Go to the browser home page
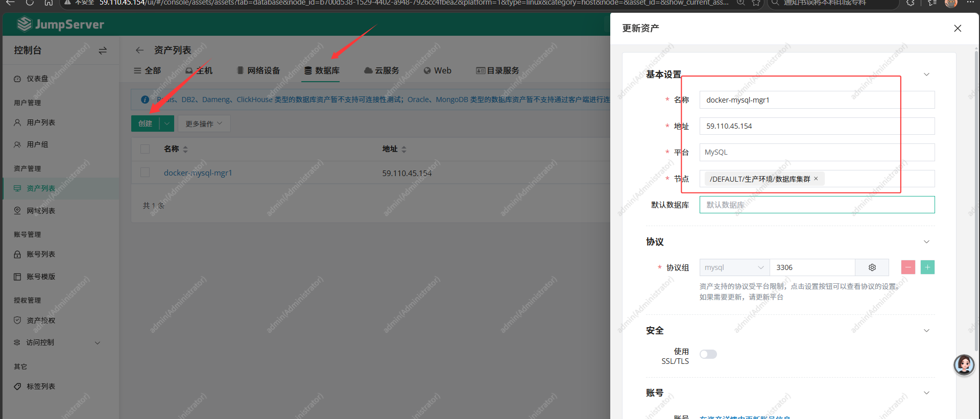This screenshot has width=980, height=419. (49, 3)
